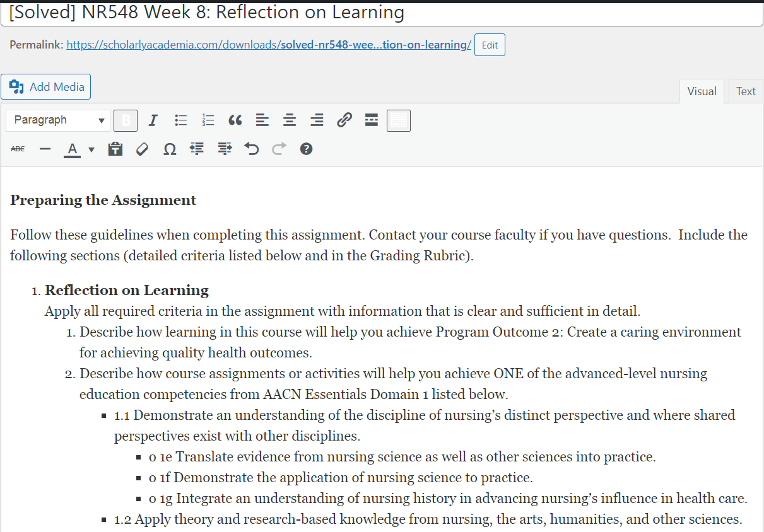Open the special character omega picker
764x532 pixels.
click(170, 149)
